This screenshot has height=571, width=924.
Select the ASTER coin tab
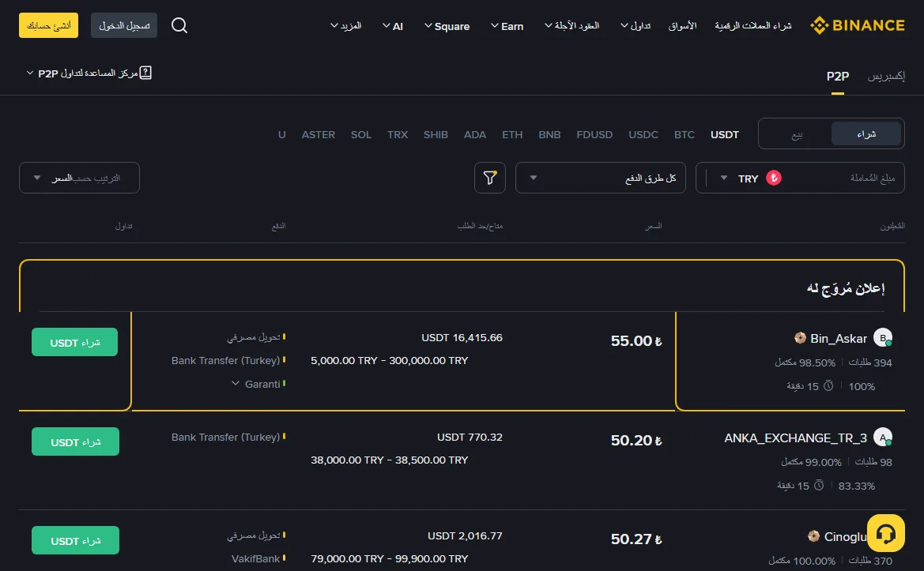tap(319, 135)
